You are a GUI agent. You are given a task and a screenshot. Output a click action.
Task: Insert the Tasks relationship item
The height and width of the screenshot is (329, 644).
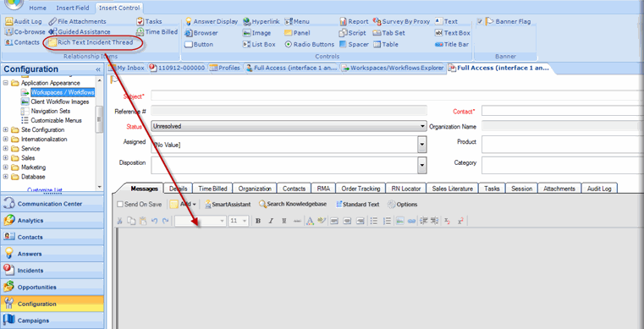pyautogui.click(x=149, y=21)
